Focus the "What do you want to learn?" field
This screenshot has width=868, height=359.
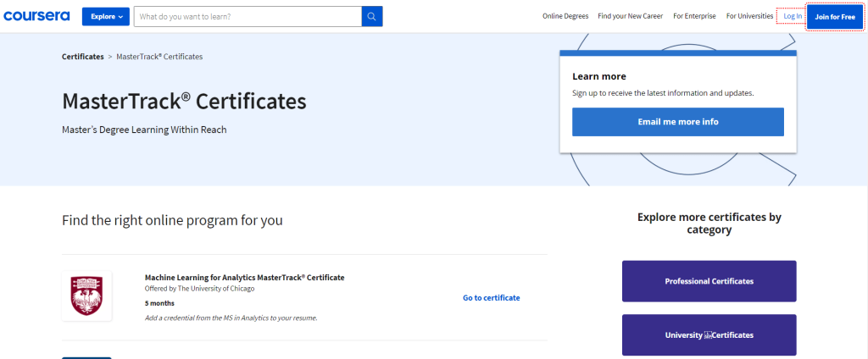pyautogui.click(x=248, y=17)
